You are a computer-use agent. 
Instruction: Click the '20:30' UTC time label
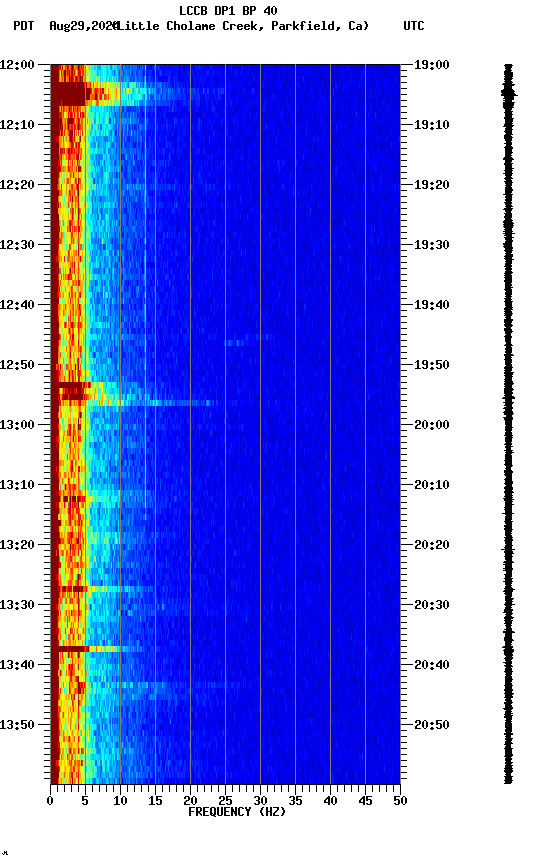432,606
